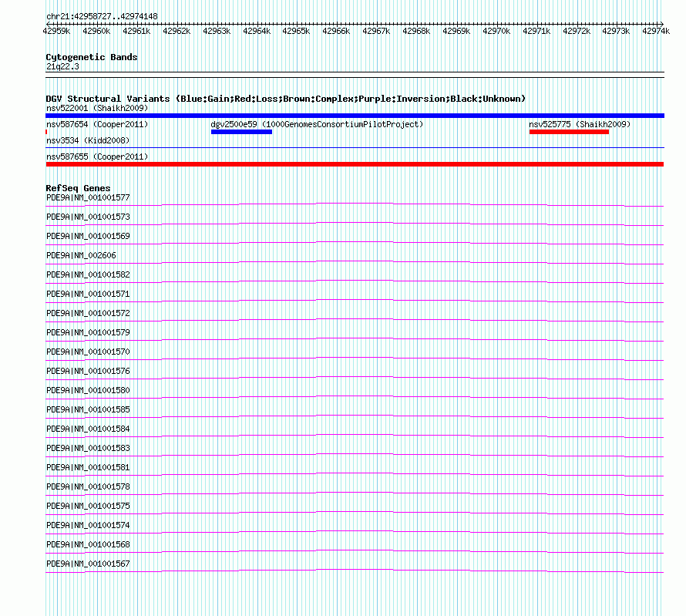Open the dgv2500e59 variant label
The height and width of the screenshot is (616, 686).
tap(317, 124)
